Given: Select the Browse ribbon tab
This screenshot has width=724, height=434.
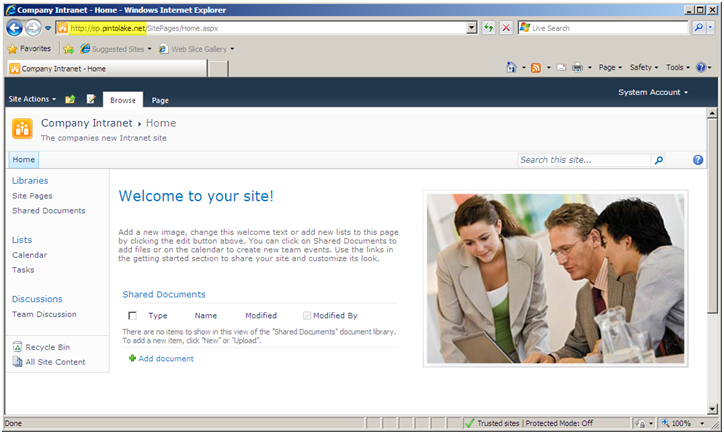Looking at the screenshot, I should point(123,100).
